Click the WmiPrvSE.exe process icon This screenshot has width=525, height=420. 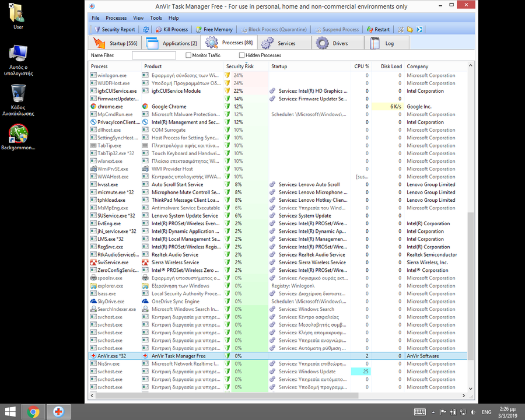93,169
